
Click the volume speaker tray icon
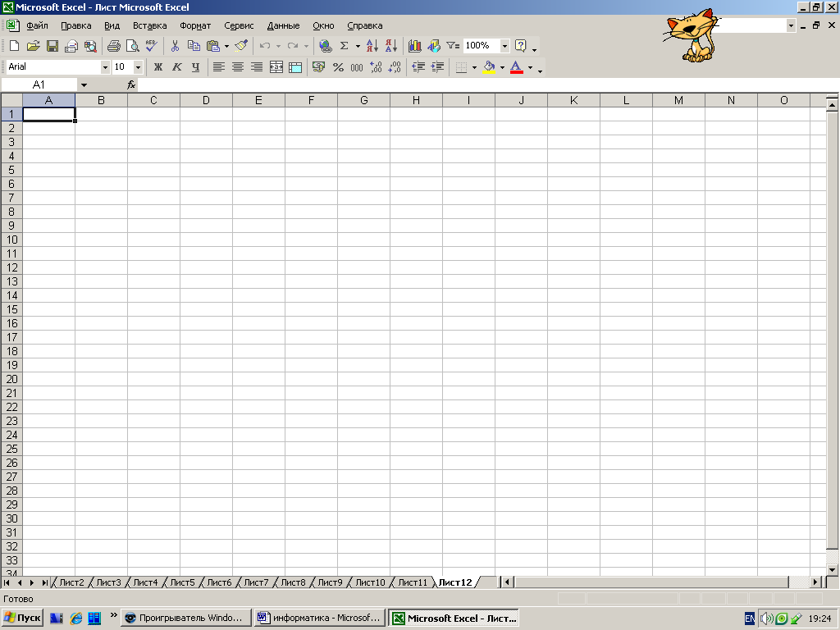coord(766,619)
